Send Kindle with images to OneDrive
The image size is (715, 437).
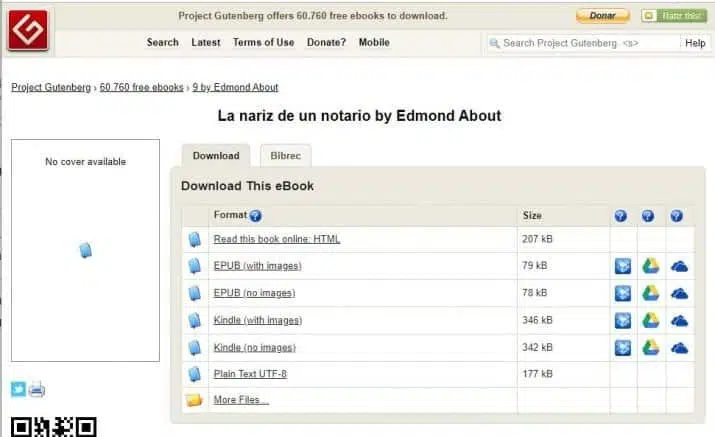click(679, 321)
